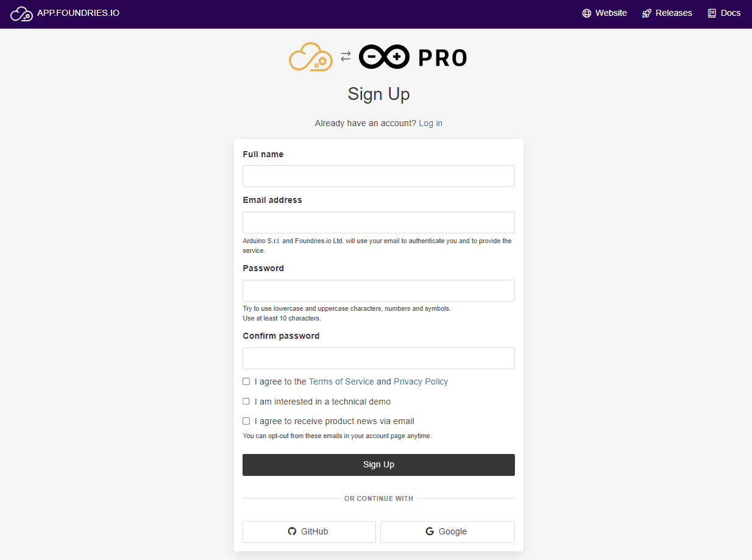Screen dimensions: 752x560
Task: Enable product news via email checkbox
Action: pos(246,421)
